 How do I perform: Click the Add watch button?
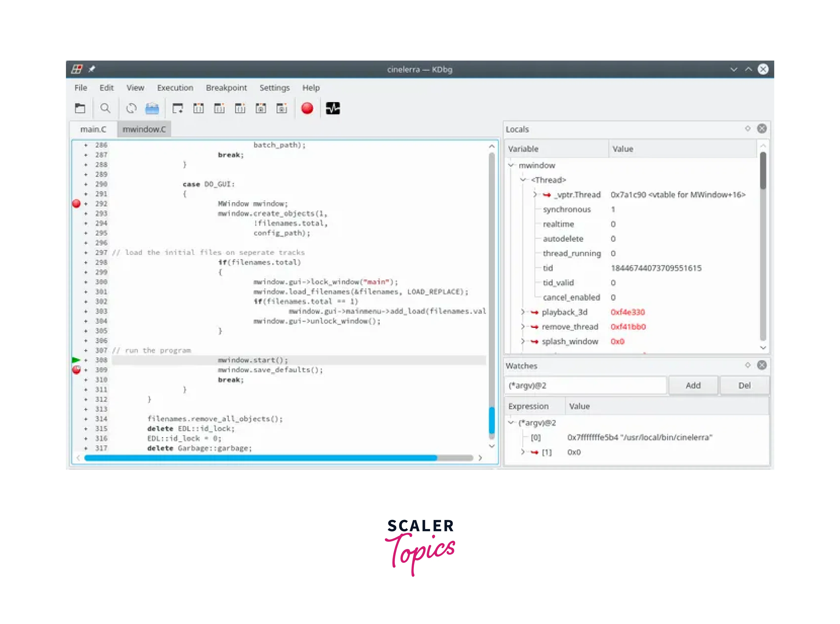coord(693,385)
